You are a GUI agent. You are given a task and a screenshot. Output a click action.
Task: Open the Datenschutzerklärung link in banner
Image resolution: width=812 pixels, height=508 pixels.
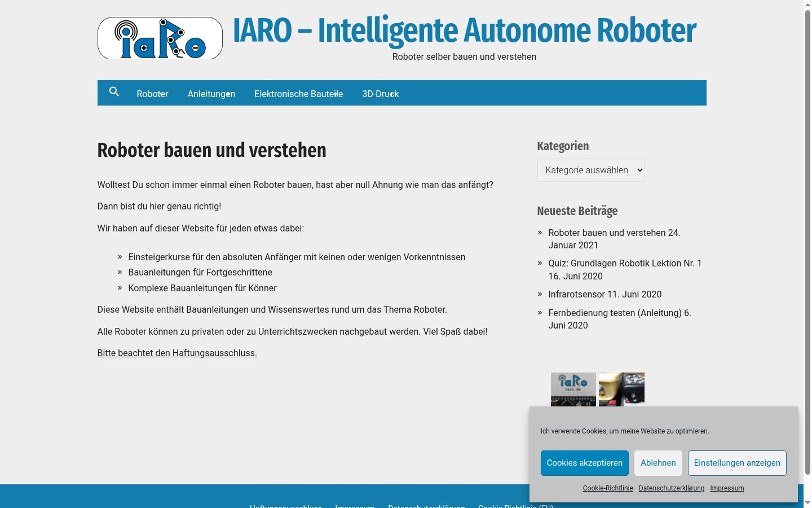672,488
